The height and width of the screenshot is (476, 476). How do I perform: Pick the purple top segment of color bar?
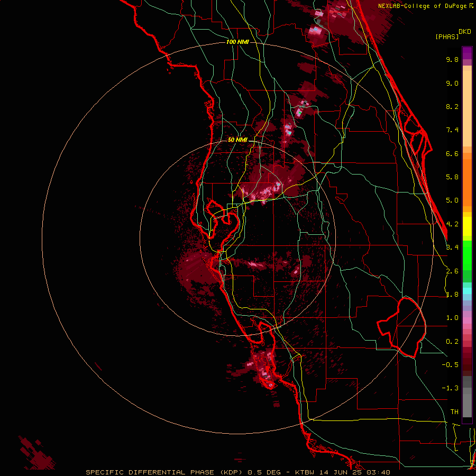tap(467, 53)
